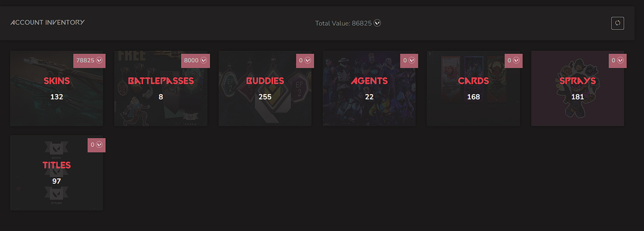Open the Cards category tile
Screen dimensions: 644x231
pyautogui.click(x=474, y=89)
